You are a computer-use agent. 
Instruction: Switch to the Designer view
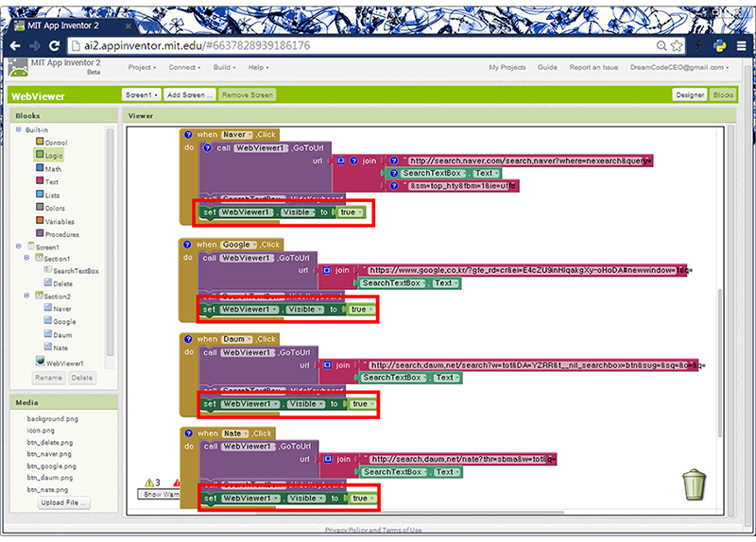click(690, 95)
